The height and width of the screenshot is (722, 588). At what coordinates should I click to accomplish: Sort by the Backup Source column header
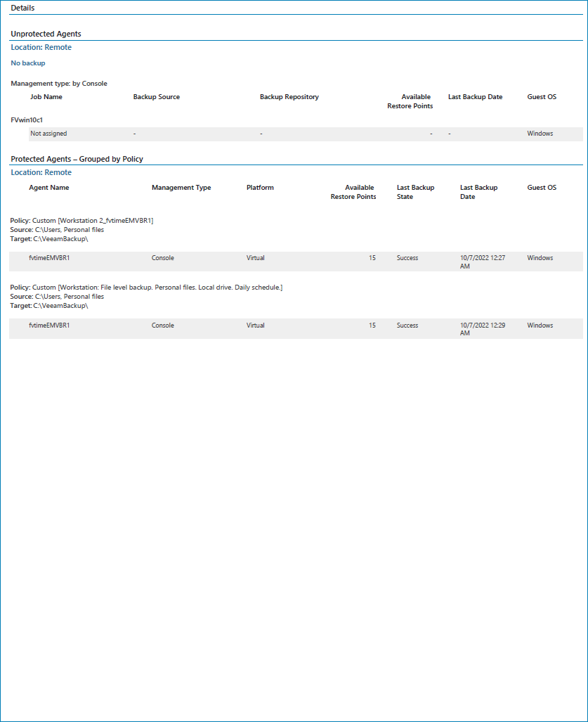pyautogui.click(x=156, y=96)
